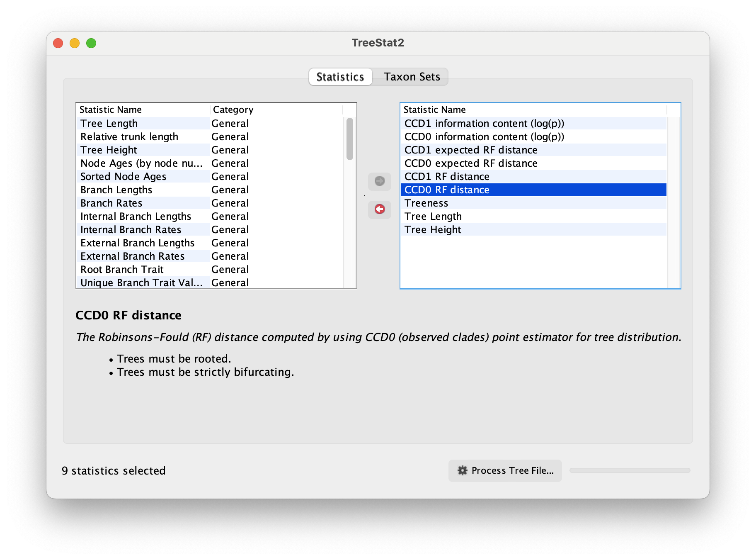Click the green zoom window button
This screenshot has width=756, height=560.
pyautogui.click(x=91, y=43)
